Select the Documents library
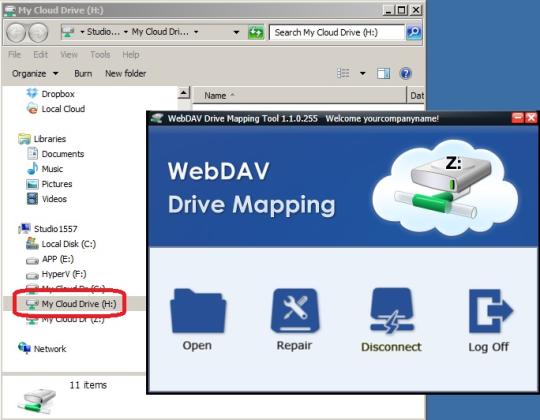 tap(63, 154)
